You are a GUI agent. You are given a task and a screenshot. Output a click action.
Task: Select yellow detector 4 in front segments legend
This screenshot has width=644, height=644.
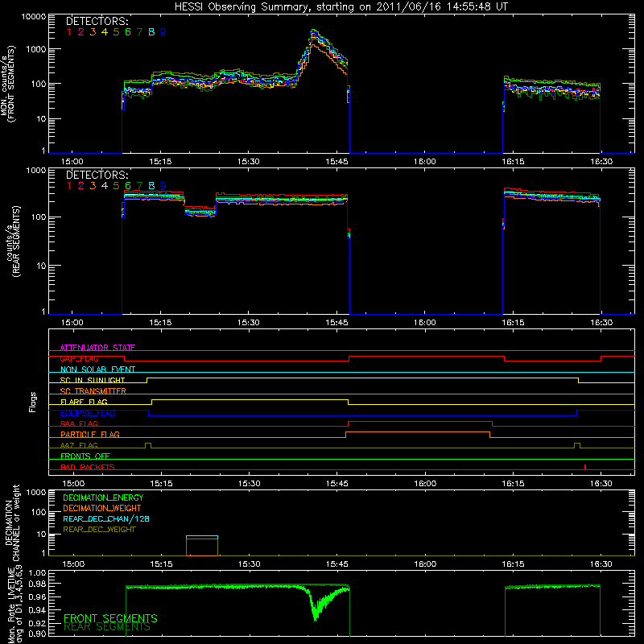[x=105, y=32]
